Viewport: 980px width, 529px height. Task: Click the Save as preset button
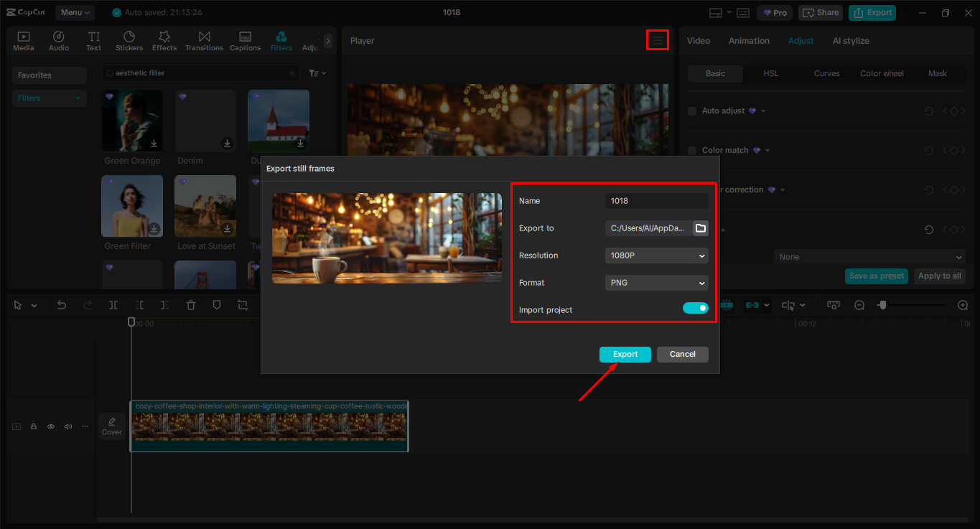[876, 276]
